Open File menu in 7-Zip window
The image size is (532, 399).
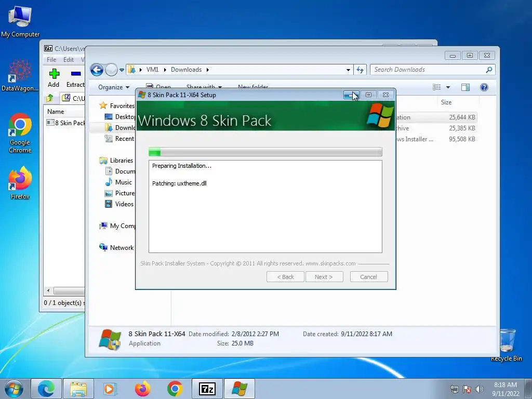51,59
